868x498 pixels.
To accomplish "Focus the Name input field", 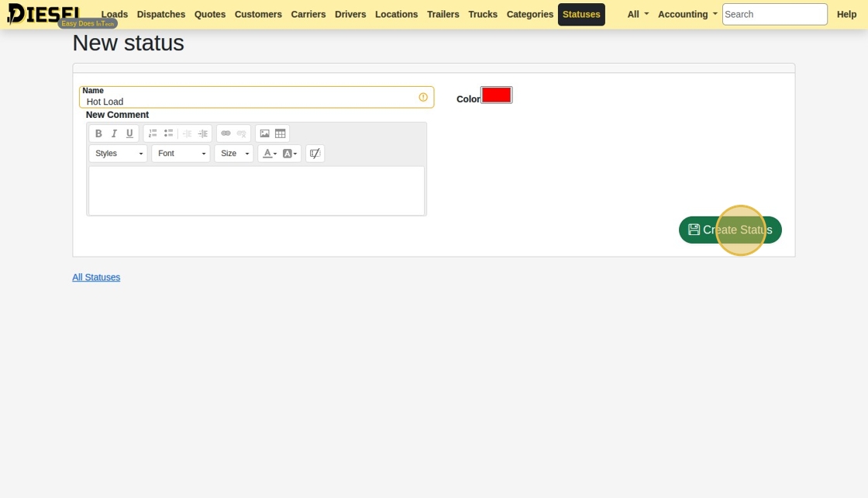I will 257,98.
